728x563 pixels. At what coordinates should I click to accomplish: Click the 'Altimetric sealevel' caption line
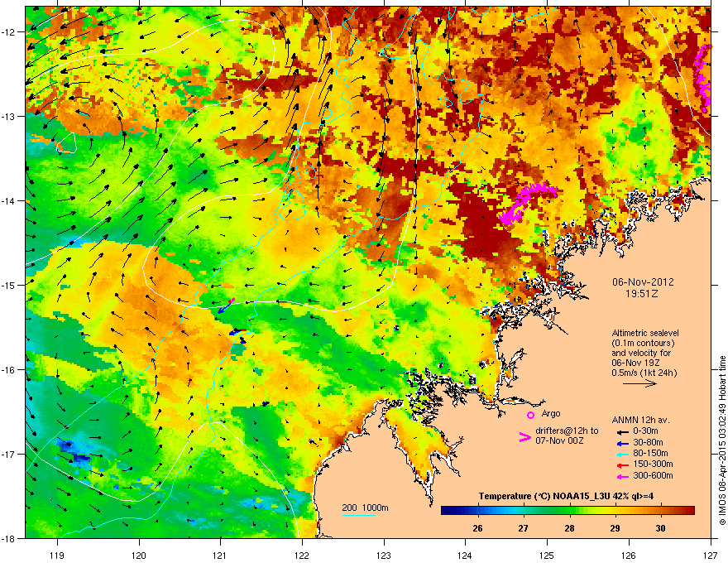point(645,333)
